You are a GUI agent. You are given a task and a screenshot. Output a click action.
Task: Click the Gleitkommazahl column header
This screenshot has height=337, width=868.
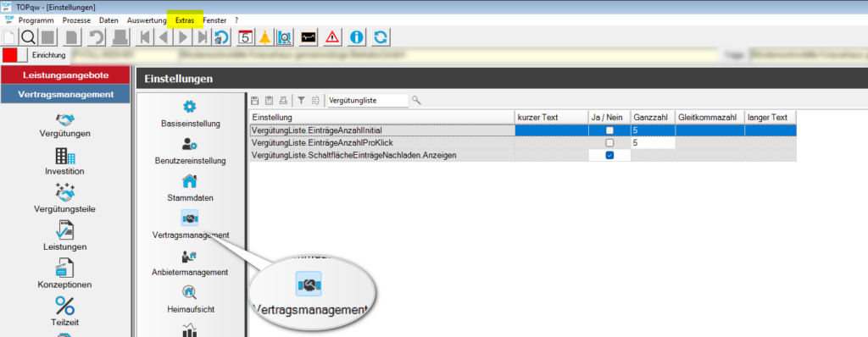click(x=709, y=118)
